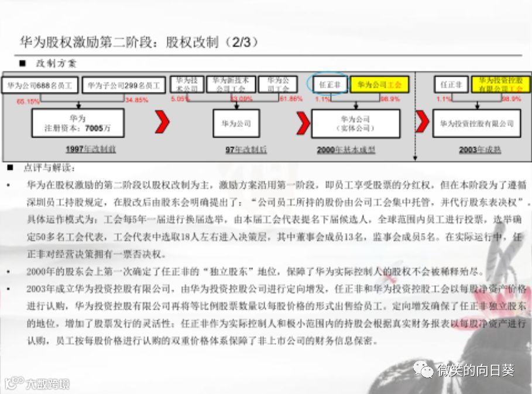Click the blue-circled 任正非 box
The width and height of the screenshot is (532, 394).
[x=330, y=84]
